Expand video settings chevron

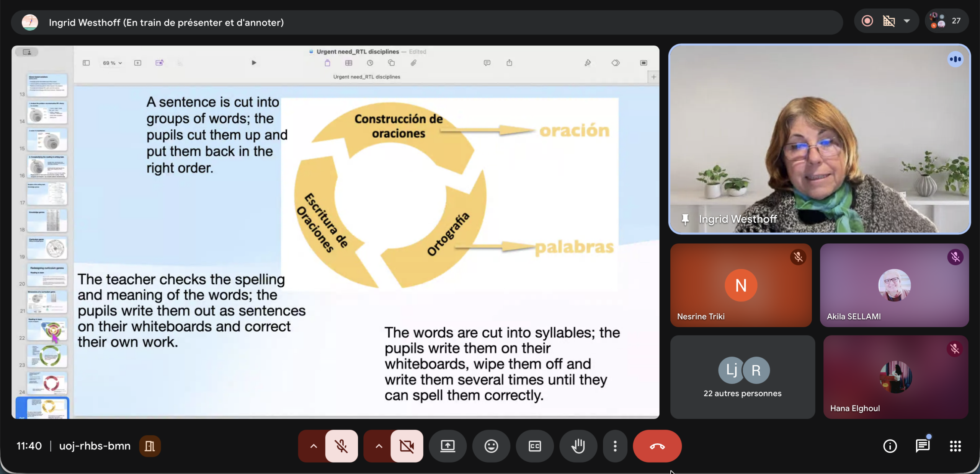pos(379,446)
